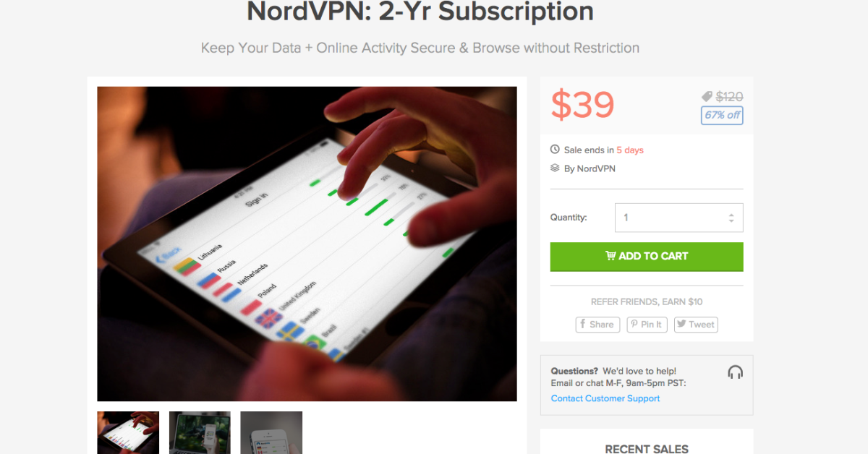Image resolution: width=868 pixels, height=454 pixels.
Task: Open Contact Customer Support link
Action: click(x=605, y=398)
